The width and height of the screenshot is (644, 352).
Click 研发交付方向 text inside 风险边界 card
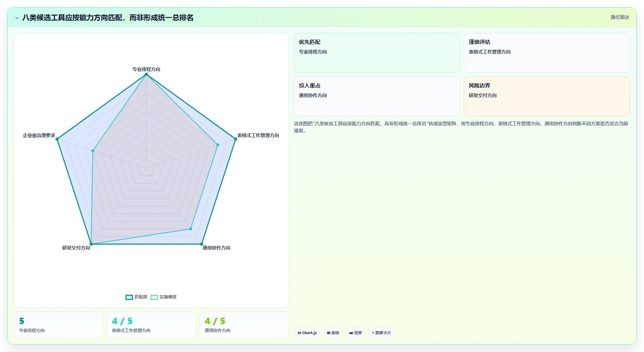tap(483, 95)
